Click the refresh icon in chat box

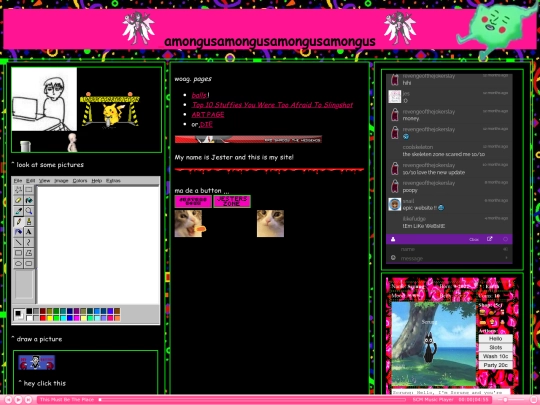pos(506,239)
